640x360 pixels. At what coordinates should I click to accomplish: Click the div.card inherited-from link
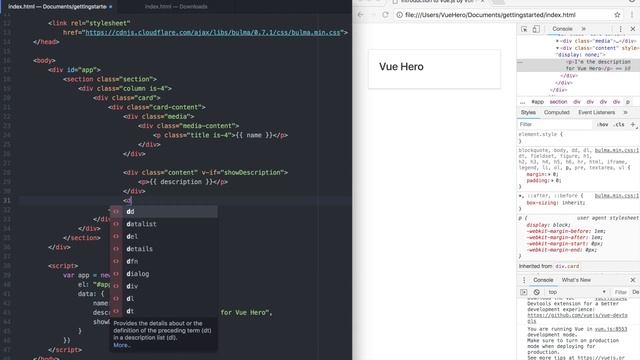click(567, 266)
